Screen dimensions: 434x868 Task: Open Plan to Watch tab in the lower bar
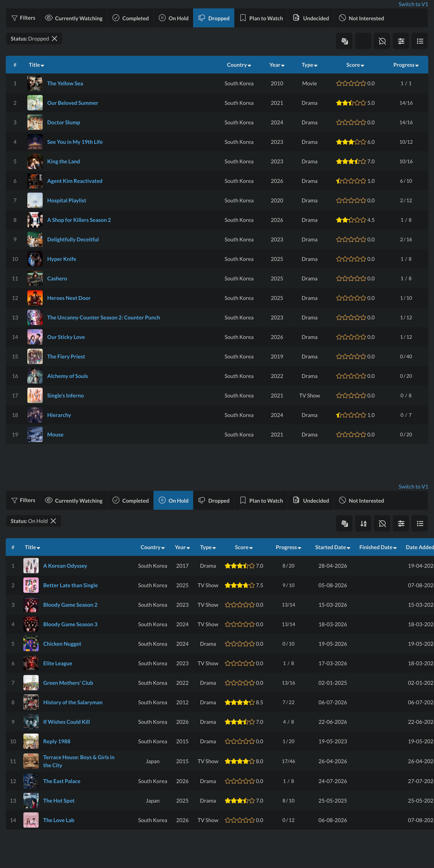261,500
